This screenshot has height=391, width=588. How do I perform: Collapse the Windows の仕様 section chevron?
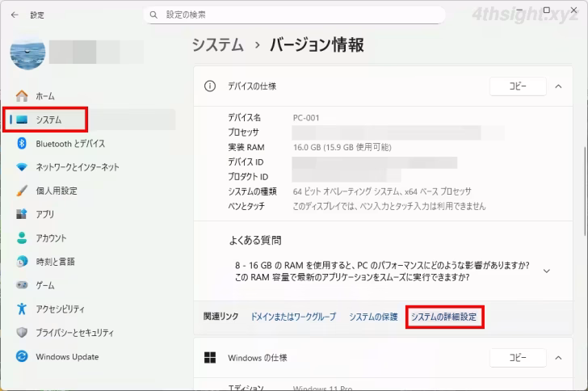coord(558,358)
